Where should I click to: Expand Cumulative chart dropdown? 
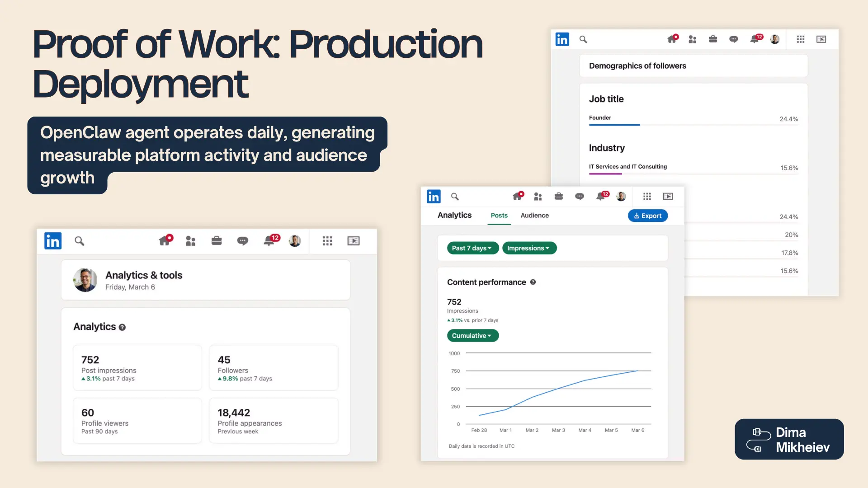(x=472, y=336)
